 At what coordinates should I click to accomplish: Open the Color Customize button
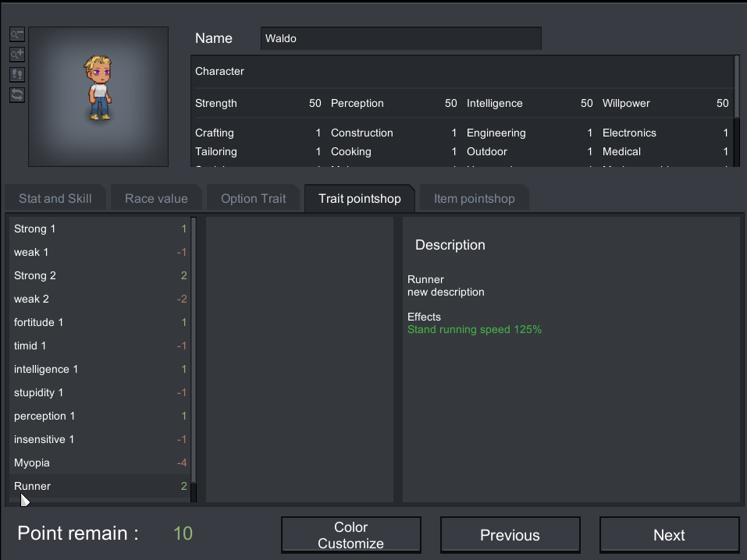[350, 535]
